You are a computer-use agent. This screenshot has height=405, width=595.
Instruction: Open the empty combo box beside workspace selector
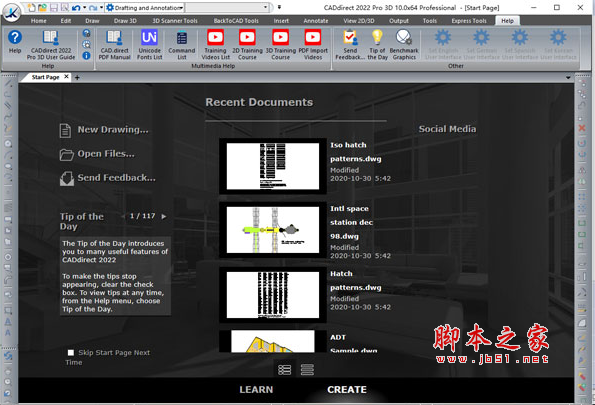point(227,8)
